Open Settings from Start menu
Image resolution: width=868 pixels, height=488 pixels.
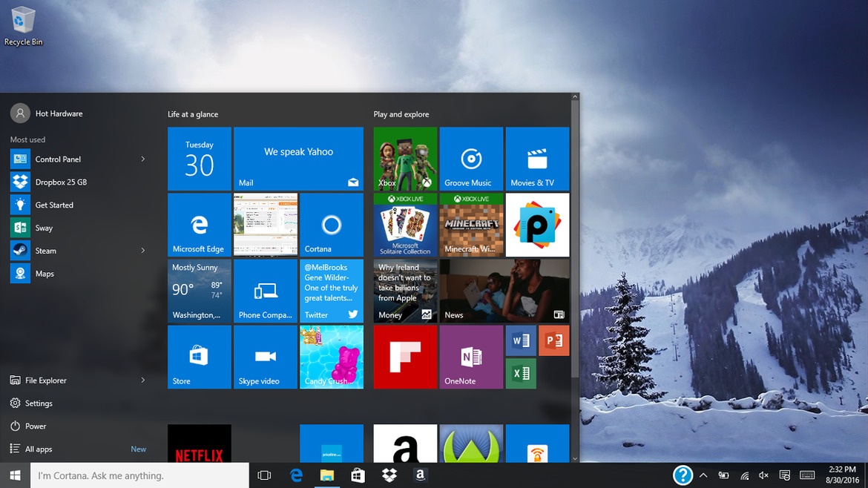tap(79, 403)
